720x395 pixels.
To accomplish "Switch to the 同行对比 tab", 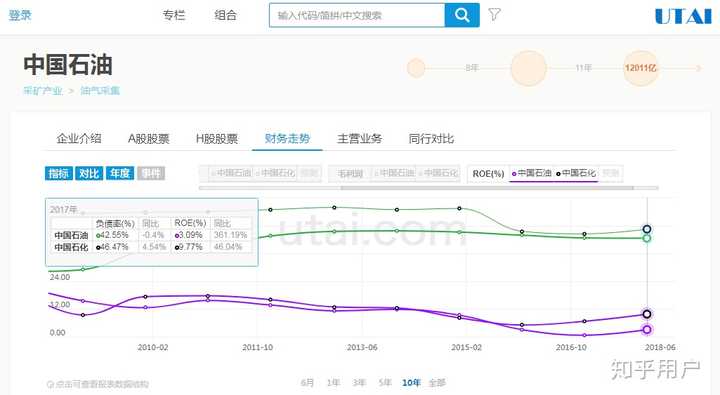I will (431, 138).
